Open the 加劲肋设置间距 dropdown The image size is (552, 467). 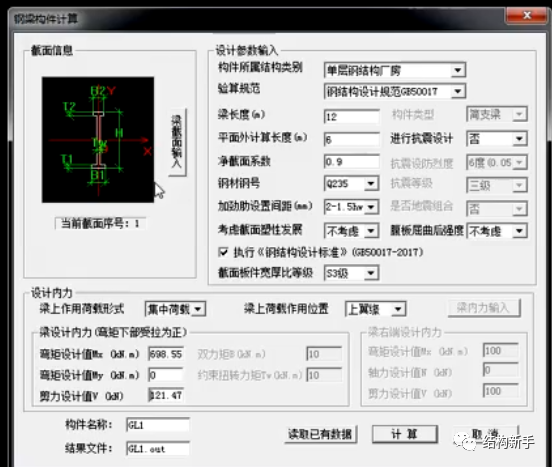(351, 207)
